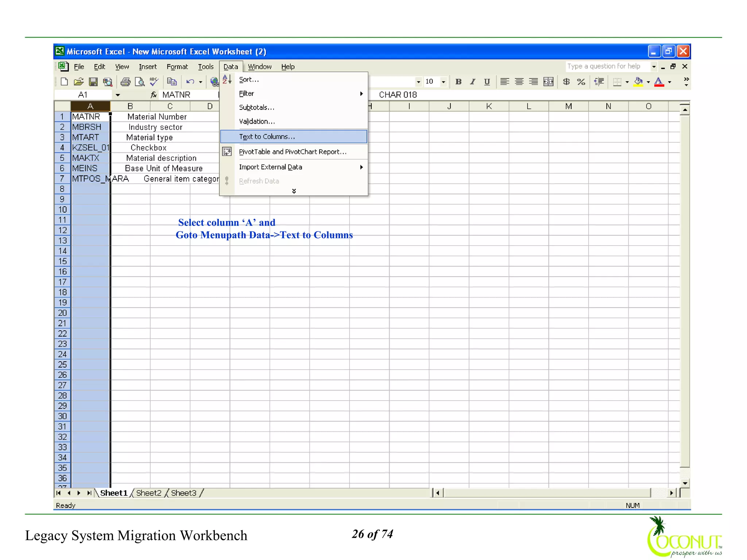747x560 pixels.
Task: Select column A header
Action: pos(90,106)
